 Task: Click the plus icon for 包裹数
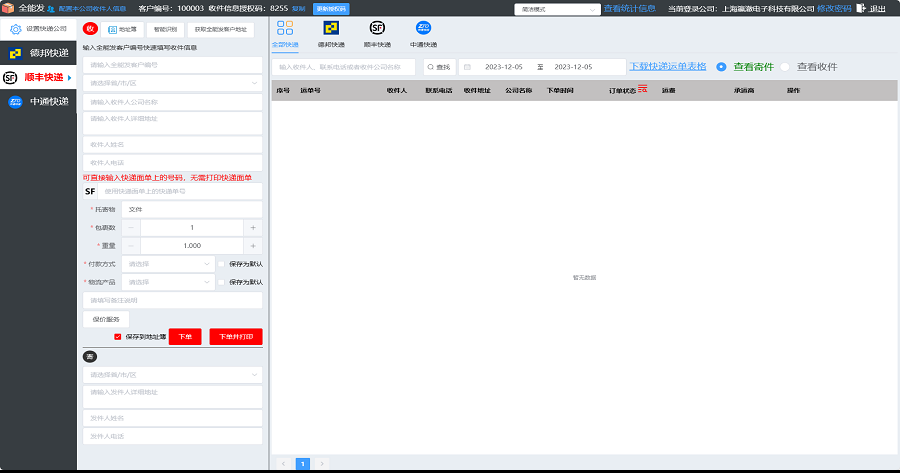(x=253, y=227)
